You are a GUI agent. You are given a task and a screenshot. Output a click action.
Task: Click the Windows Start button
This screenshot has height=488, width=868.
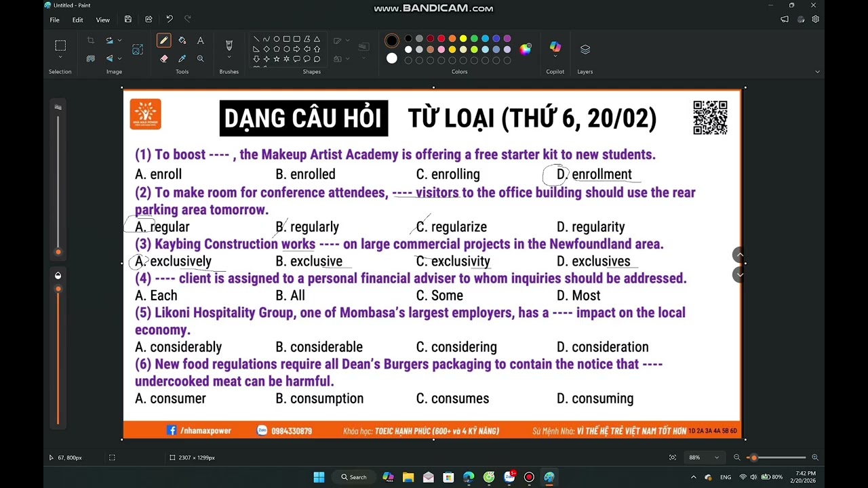click(x=319, y=477)
